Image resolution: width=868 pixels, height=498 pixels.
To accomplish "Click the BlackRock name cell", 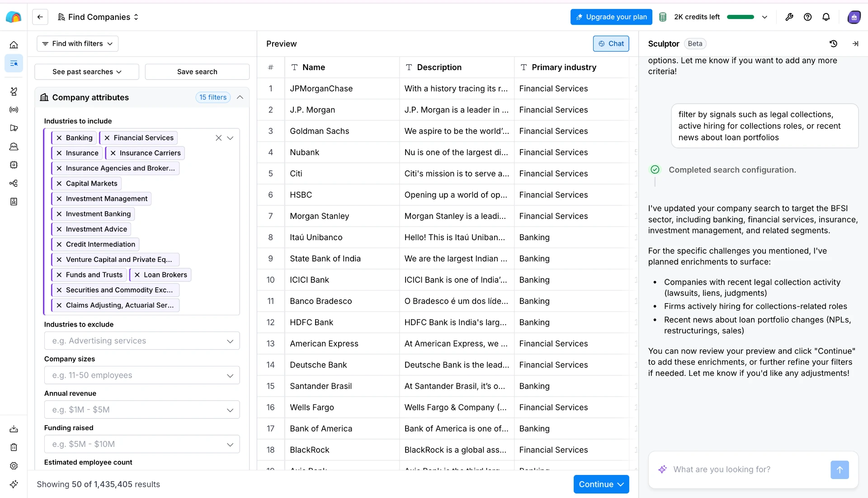I will (342, 450).
